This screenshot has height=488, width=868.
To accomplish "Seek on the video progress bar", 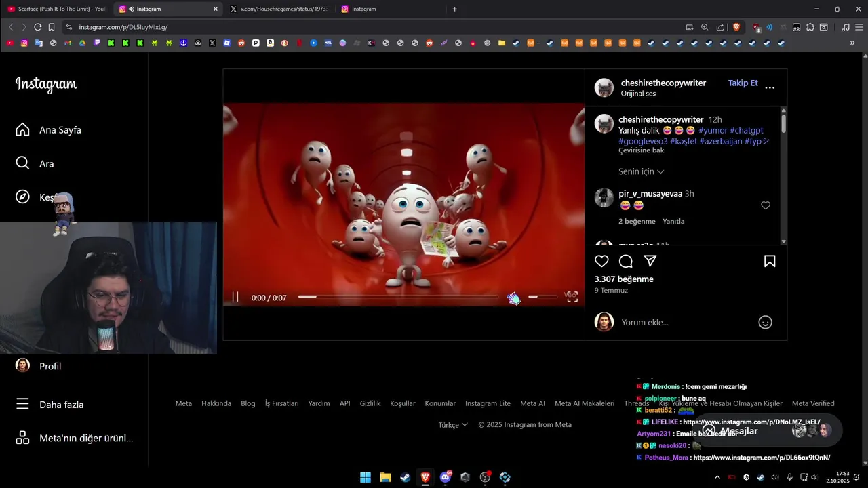I will (397, 297).
